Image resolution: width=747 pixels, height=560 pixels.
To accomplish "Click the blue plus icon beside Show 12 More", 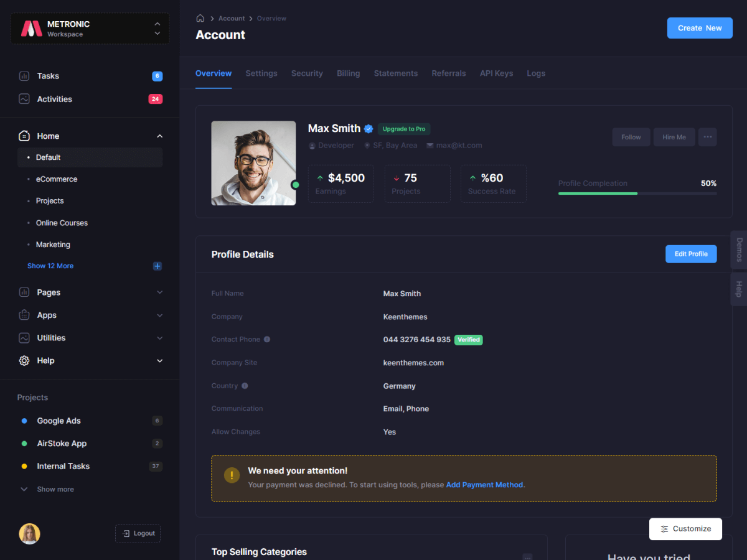I will coord(157,266).
